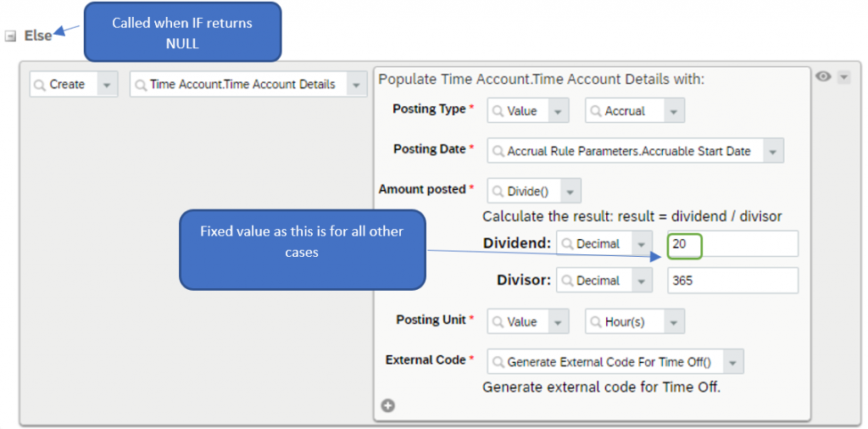Image resolution: width=868 pixels, height=429 pixels.
Task: Open the Create action dropdown
Action: 108,85
